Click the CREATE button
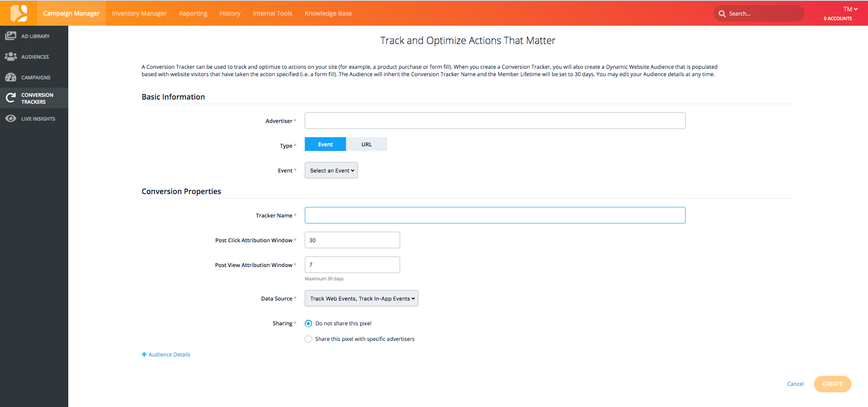The height and width of the screenshot is (407, 868). [x=832, y=384]
